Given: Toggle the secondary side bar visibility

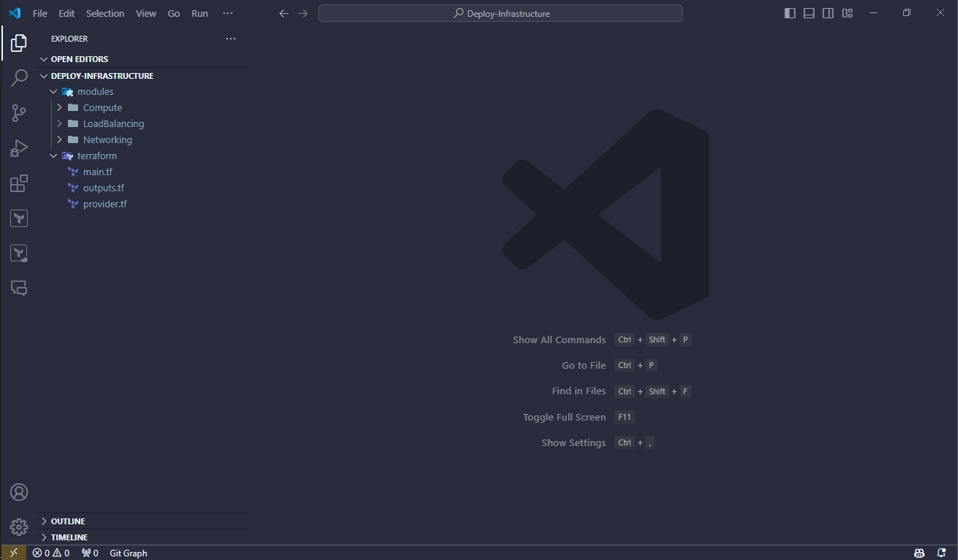Looking at the screenshot, I should click(828, 13).
